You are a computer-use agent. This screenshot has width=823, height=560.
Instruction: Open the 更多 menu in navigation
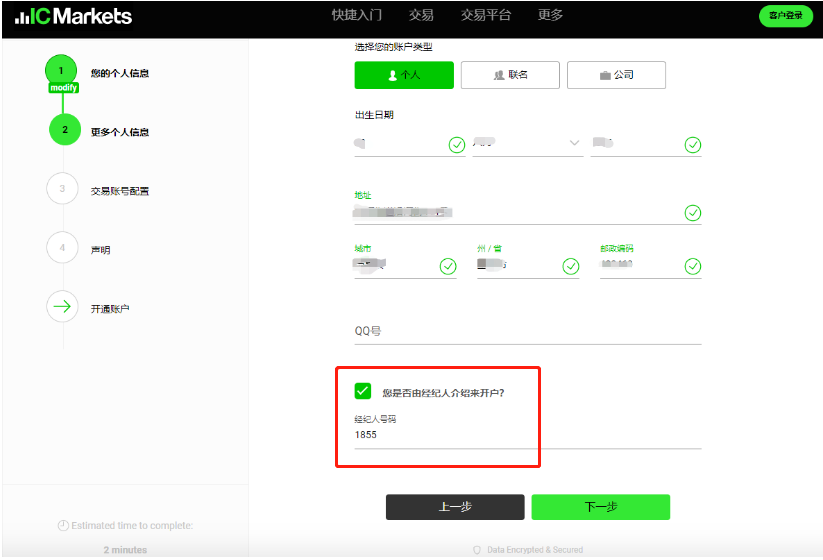click(550, 15)
